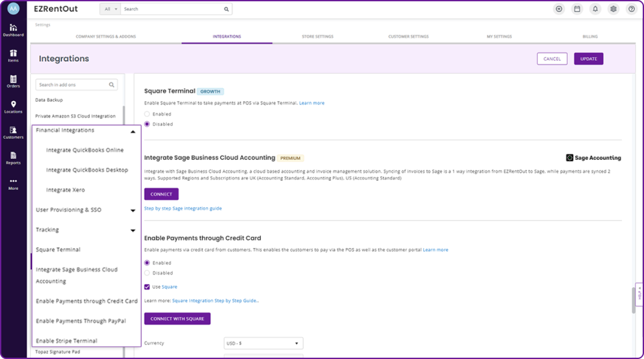Select Data Backup in add ons list

click(x=49, y=100)
